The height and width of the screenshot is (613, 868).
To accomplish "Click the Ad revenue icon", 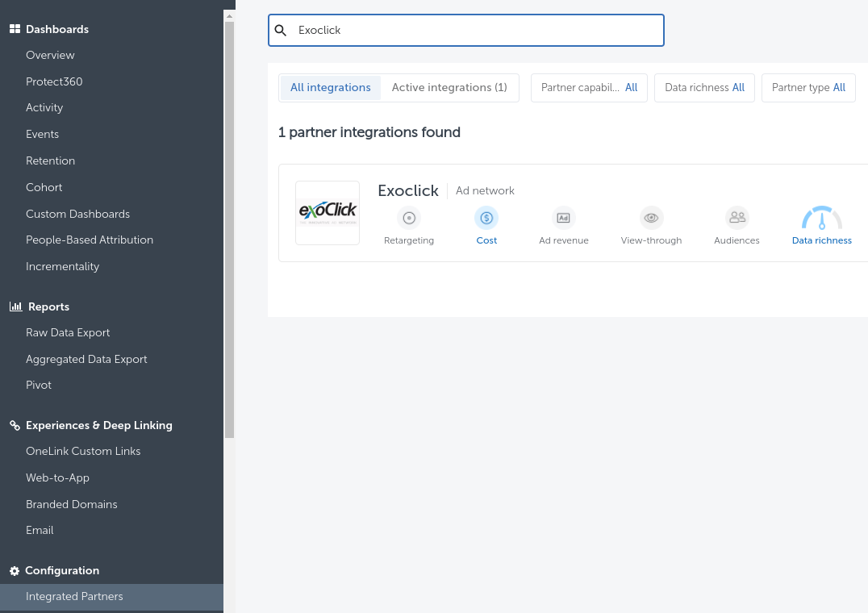I will 564,218.
